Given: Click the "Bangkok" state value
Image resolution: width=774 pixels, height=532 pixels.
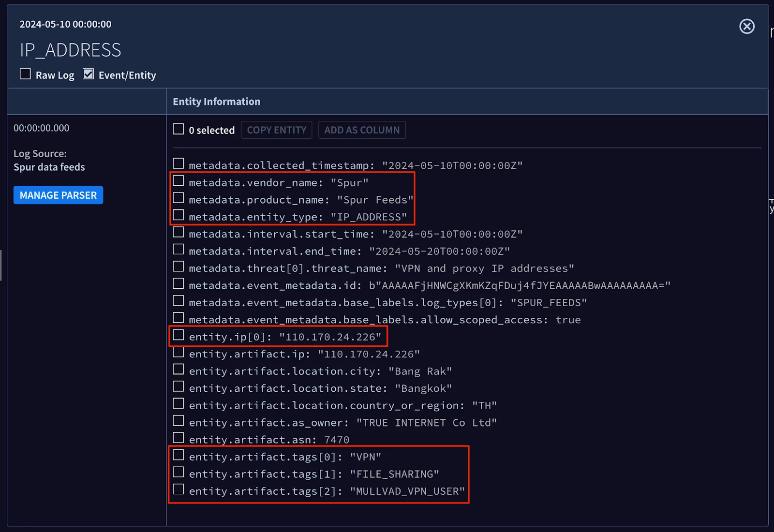Looking at the screenshot, I should (x=423, y=388).
